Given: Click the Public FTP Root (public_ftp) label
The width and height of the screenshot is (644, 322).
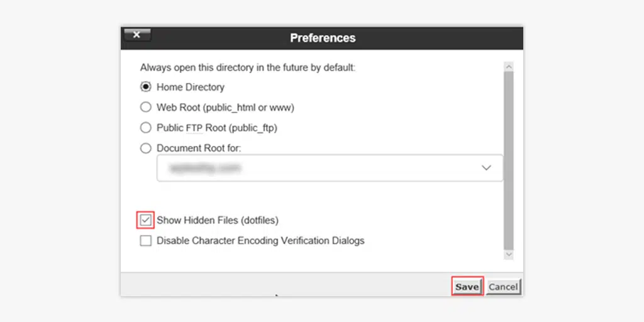Looking at the screenshot, I should coord(216,128).
